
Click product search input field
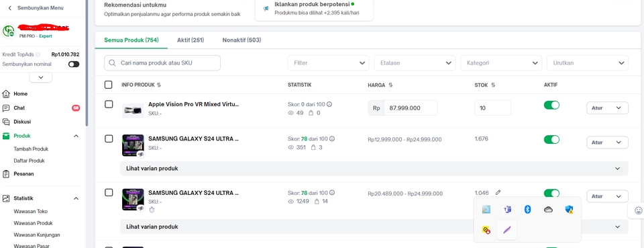tap(162, 63)
